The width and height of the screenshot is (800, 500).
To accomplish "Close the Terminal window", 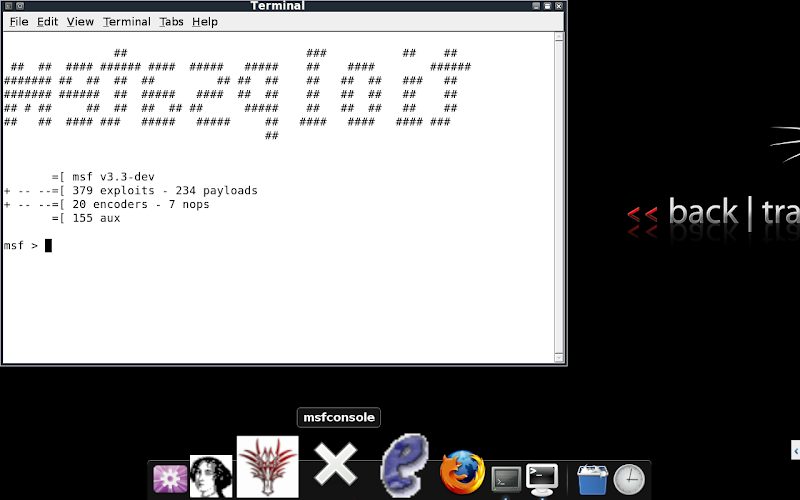I will (559, 6).
